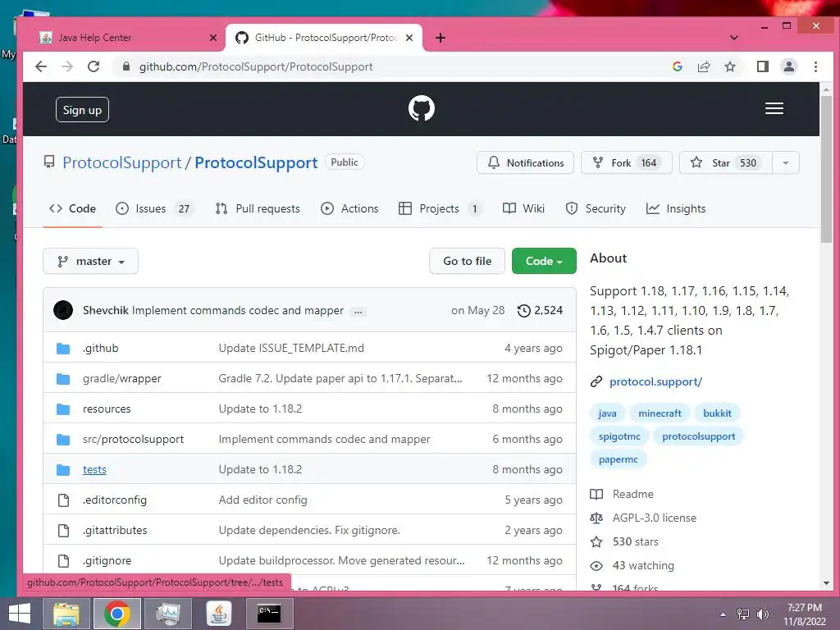840x630 pixels.
Task: Open the resources folder
Action: coord(107,409)
